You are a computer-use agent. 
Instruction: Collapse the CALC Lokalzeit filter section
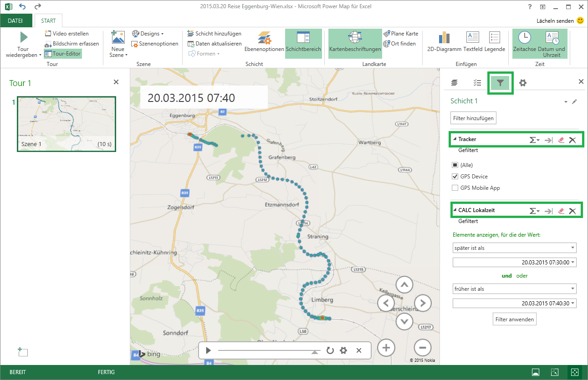point(455,210)
